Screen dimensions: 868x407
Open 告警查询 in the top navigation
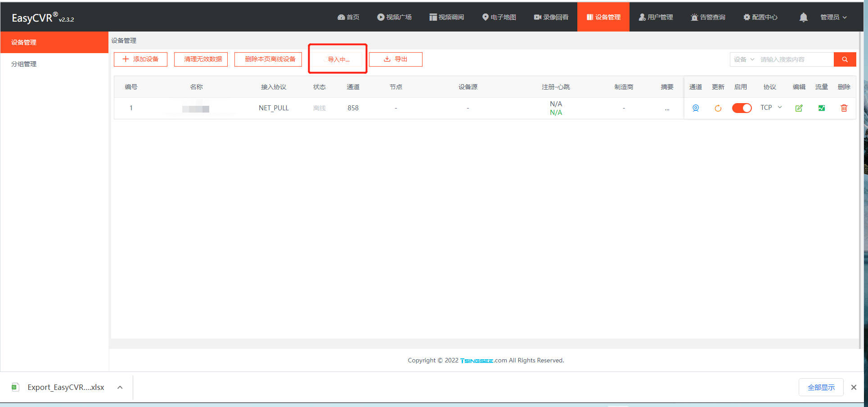[x=708, y=17]
